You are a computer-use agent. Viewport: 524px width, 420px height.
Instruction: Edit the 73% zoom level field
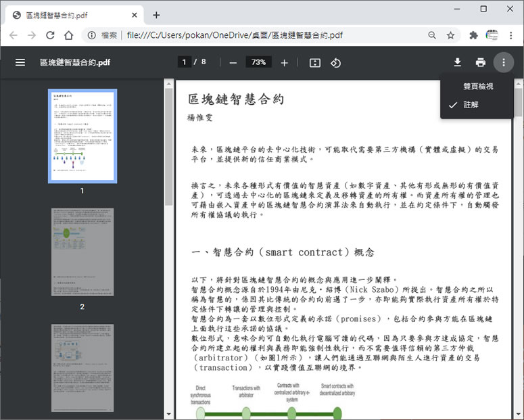click(258, 62)
